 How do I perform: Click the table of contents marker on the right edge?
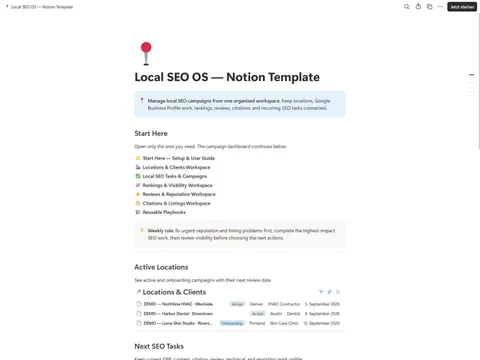471,75
